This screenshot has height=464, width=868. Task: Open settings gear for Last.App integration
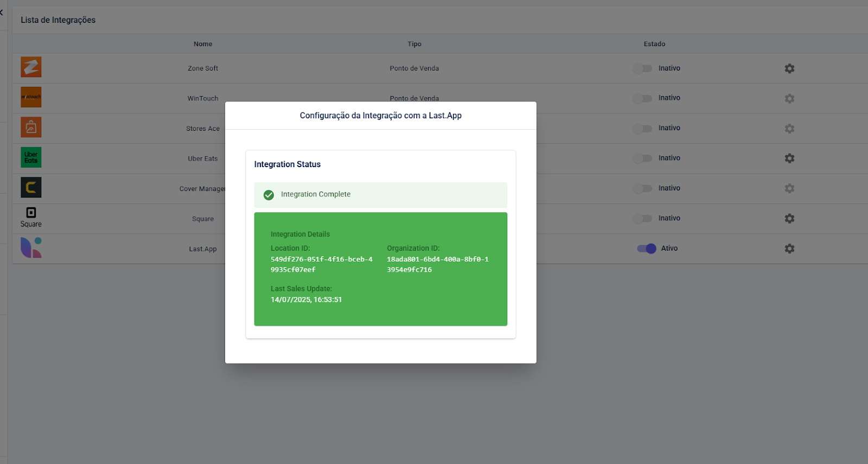pyautogui.click(x=789, y=249)
